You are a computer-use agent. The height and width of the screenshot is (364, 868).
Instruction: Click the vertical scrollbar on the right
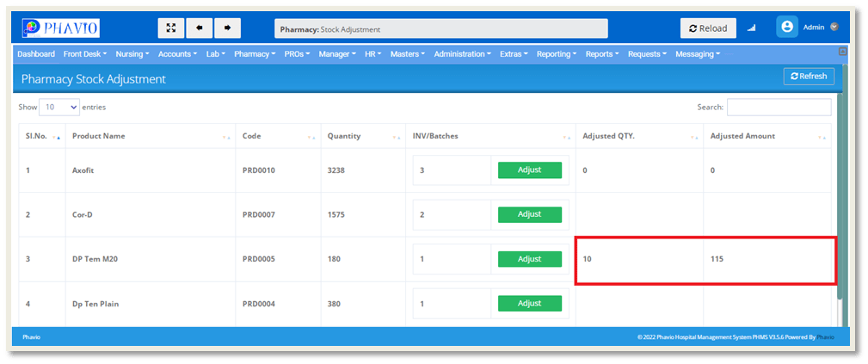pyautogui.click(x=842, y=189)
